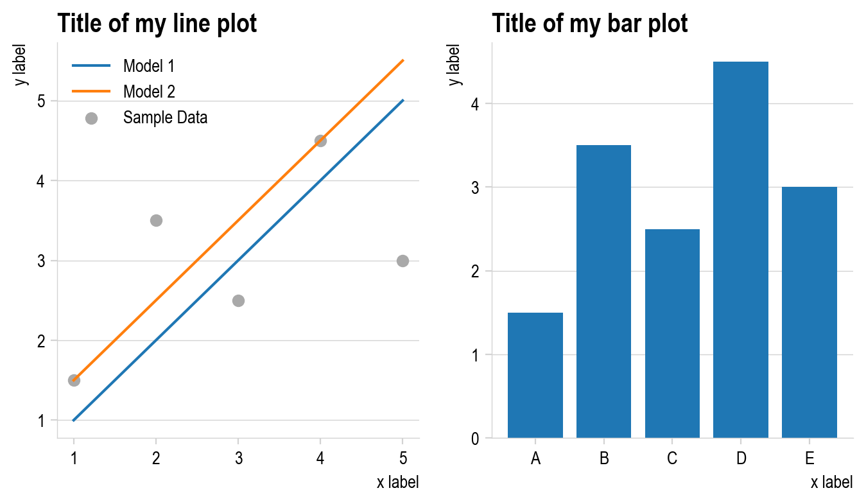Click the orange Model 2 legend line
The height and width of the screenshot is (504, 866).
tap(91, 92)
